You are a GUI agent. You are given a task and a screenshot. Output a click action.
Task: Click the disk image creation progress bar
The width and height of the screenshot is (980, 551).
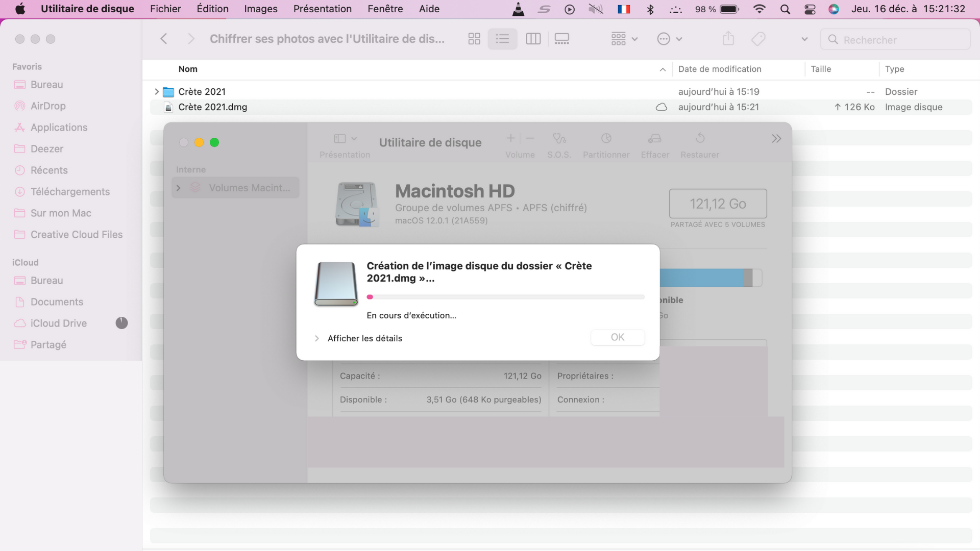[x=505, y=297]
